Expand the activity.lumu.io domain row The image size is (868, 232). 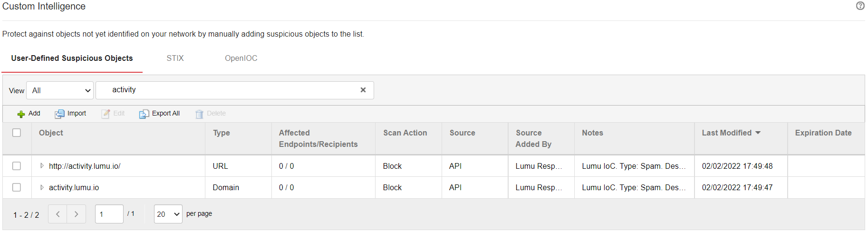point(42,187)
